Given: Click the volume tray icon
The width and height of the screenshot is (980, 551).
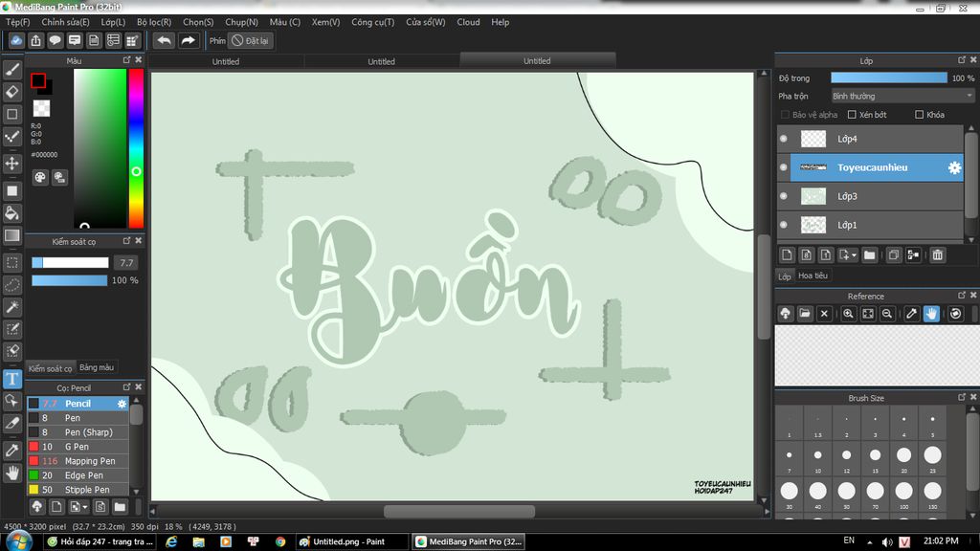Looking at the screenshot, I should point(886,541).
